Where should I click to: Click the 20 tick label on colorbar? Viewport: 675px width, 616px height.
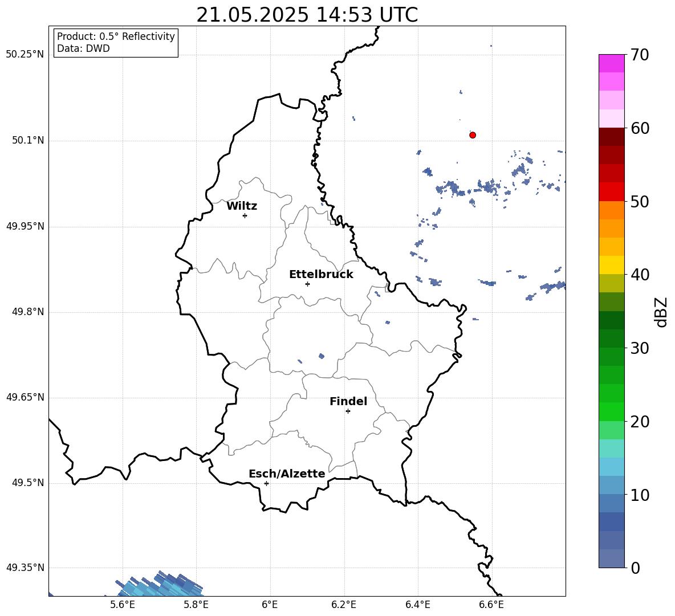coord(640,421)
